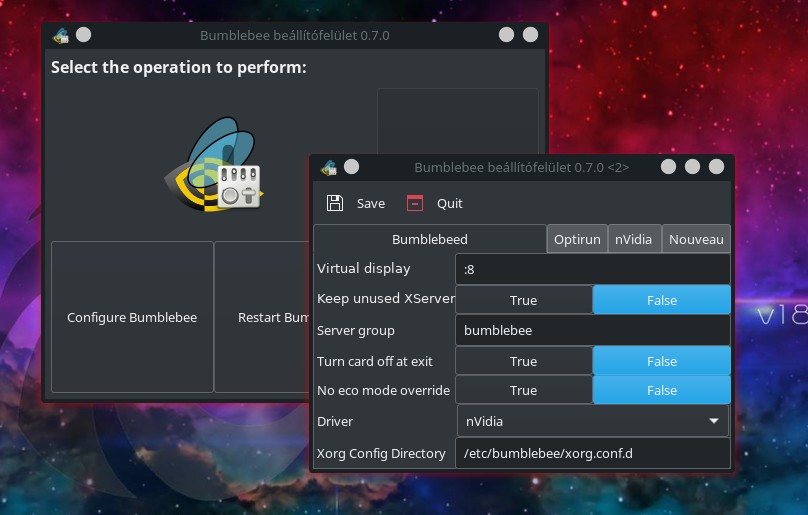This screenshot has height=515, width=808.
Task: Click the 'Driver' label
Action: pyautogui.click(x=335, y=421)
